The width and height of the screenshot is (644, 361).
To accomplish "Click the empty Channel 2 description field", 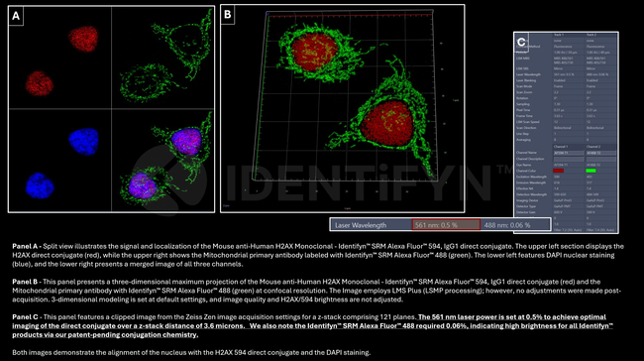I will coord(601,159).
